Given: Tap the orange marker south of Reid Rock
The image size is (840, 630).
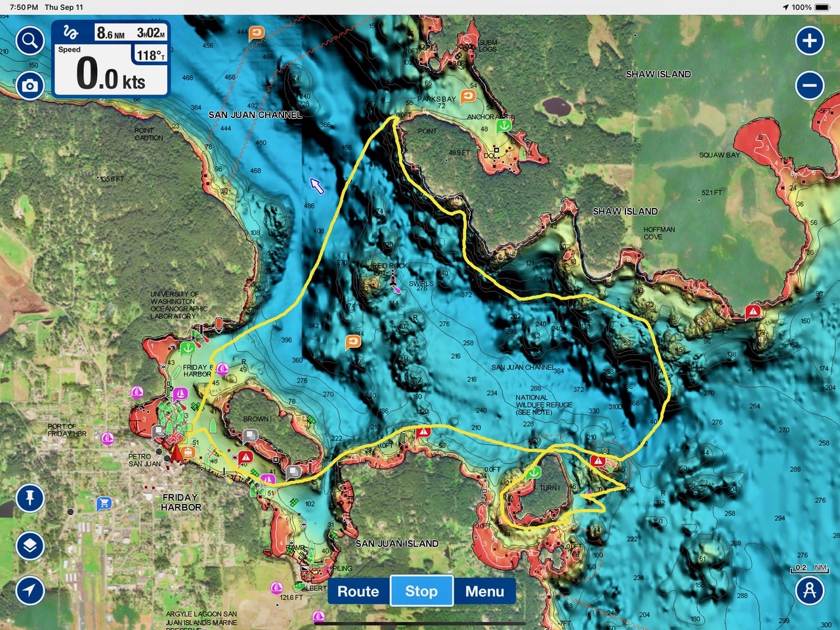Looking at the screenshot, I should [353, 342].
